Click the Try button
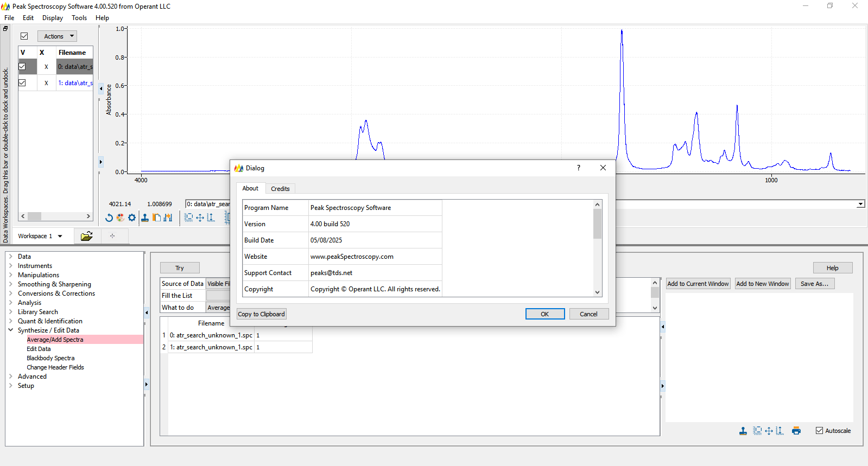868x466 pixels. click(180, 268)
